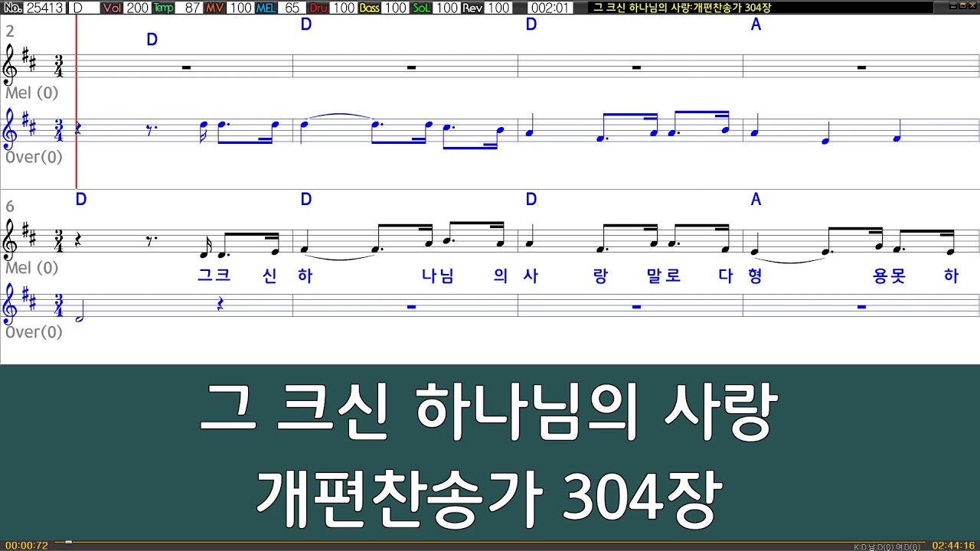Click the playback progress slider handle
This screenshot has width=980, height=551.
(x=68, y=542)
